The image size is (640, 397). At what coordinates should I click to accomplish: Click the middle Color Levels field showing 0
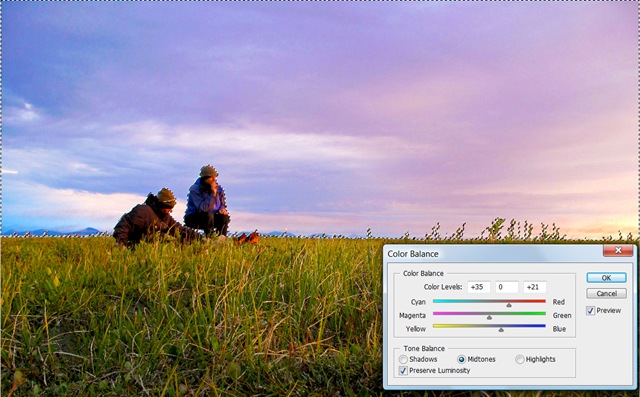pos(507,287)
